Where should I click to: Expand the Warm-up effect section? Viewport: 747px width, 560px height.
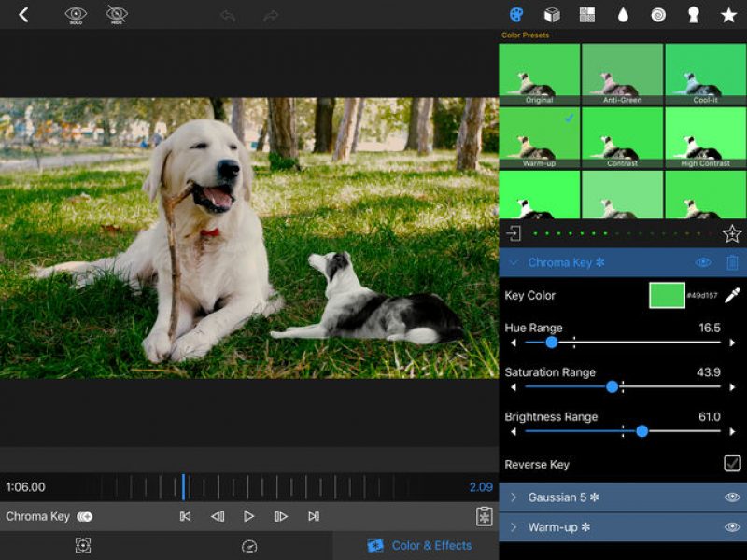click(x=513, y=526)
